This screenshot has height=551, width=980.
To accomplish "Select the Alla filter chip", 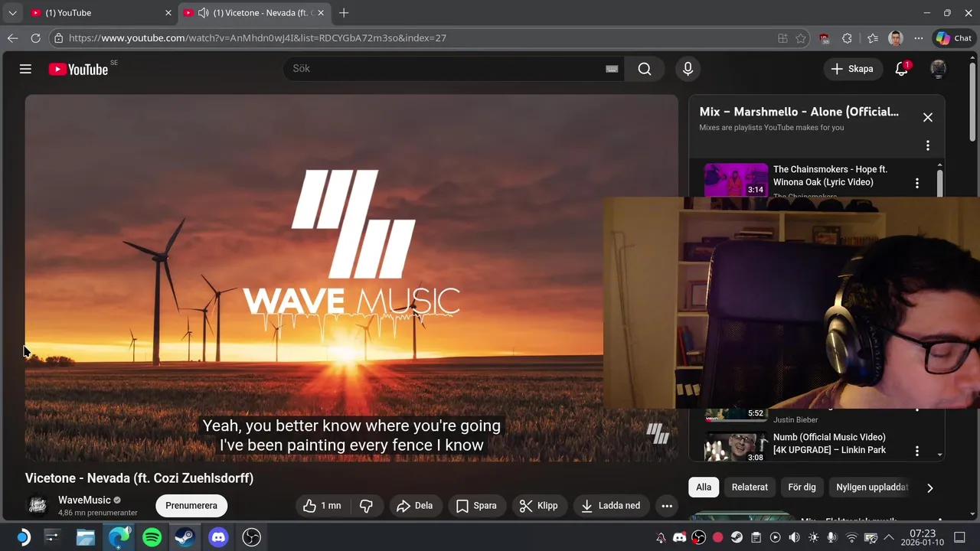I will (x=704, y=487).
